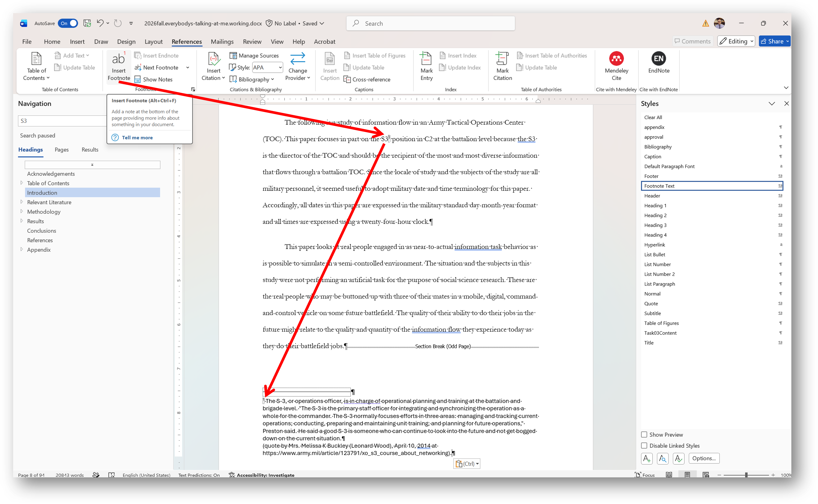Click the zoom slider handle
The width and height of the screenshot is (818, 504).
pos(746,475)
